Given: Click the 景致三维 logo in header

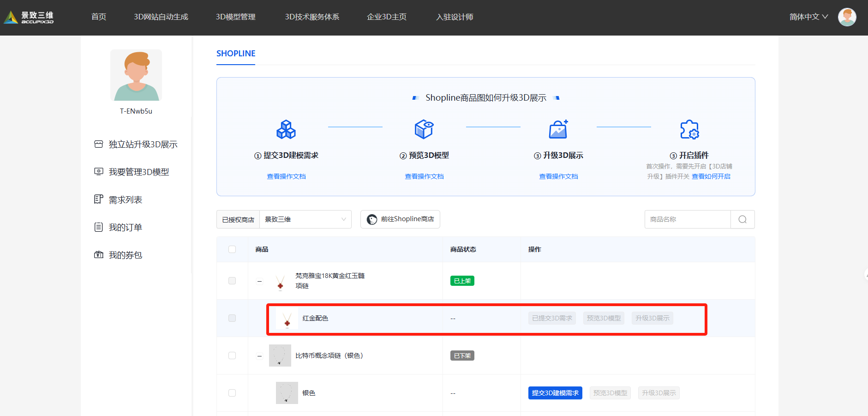Looking at the screenshot, I should [29, 17].
